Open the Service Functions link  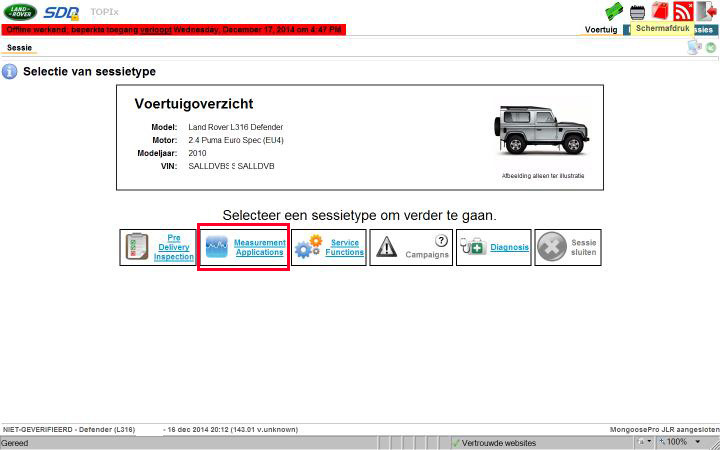coord(344,247)
